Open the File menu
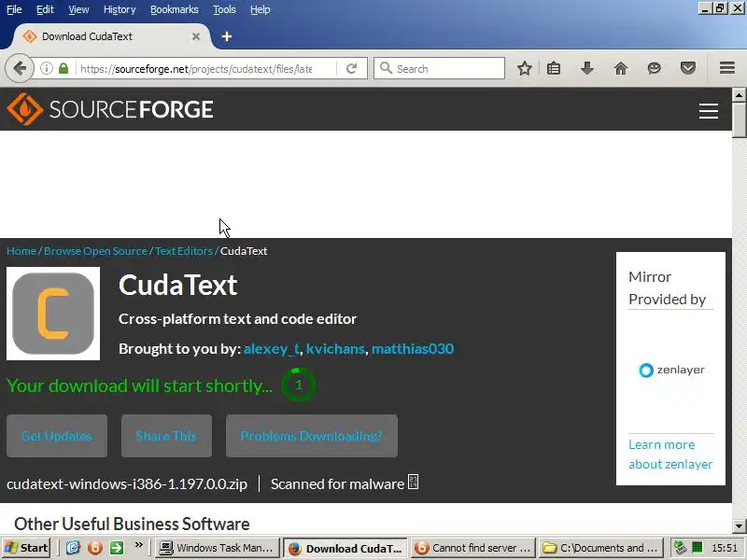 point(14,9)
